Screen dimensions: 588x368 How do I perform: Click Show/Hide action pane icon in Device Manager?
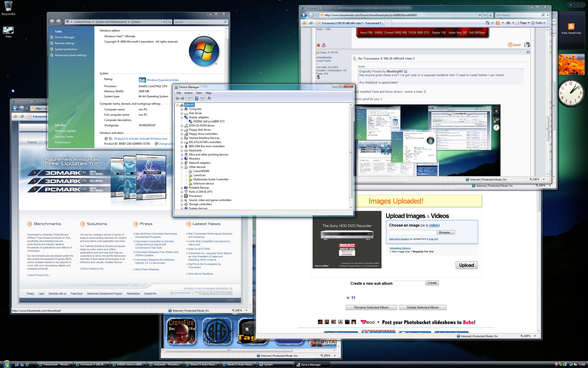pos(202,99)
